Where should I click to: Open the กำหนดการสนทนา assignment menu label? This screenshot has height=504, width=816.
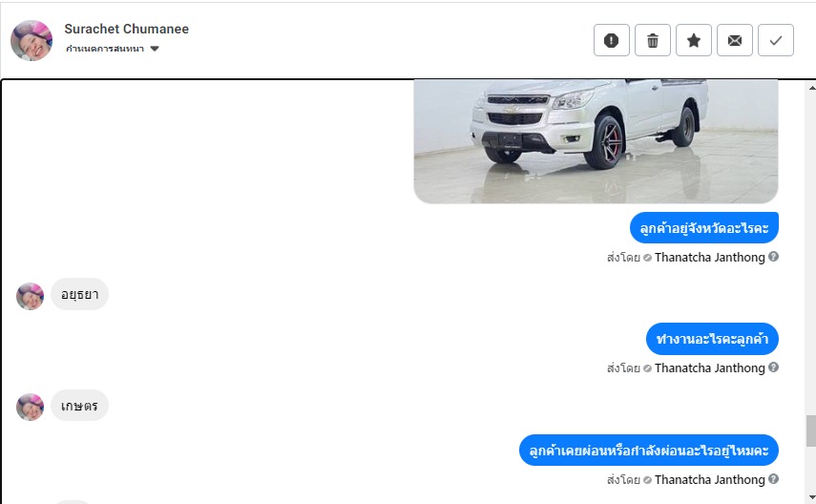(x=105, y=49)
